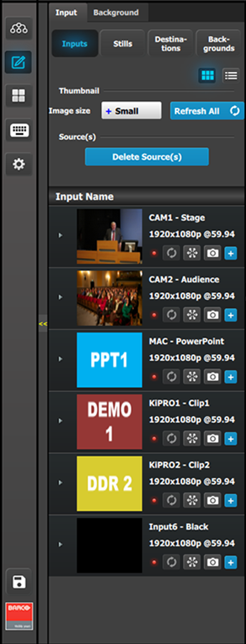Open the system diagram icon in sidebar
The image size is (246, 644).
(x=19, y=29)
